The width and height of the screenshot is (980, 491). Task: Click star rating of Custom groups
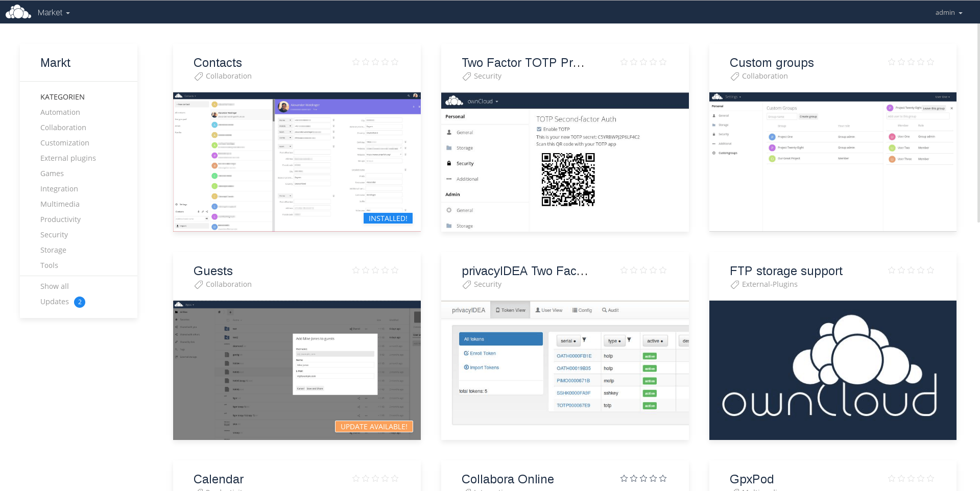pyautogui.click(x=911, y=62)
